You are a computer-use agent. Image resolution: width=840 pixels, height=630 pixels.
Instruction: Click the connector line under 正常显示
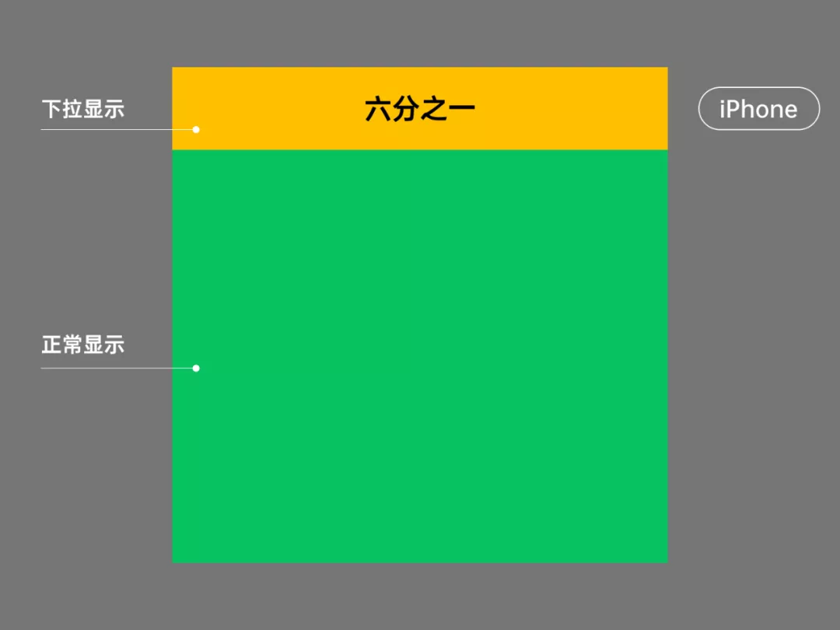point(117,368)
